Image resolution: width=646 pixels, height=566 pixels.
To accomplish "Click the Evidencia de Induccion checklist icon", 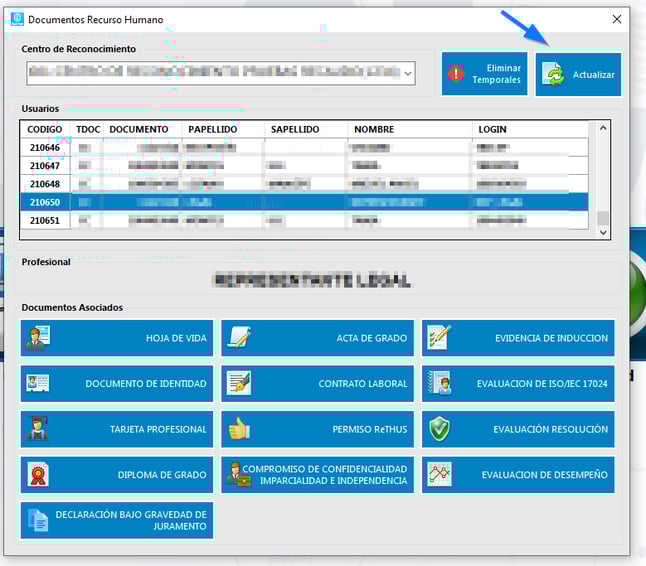I will tap(439, 338).
